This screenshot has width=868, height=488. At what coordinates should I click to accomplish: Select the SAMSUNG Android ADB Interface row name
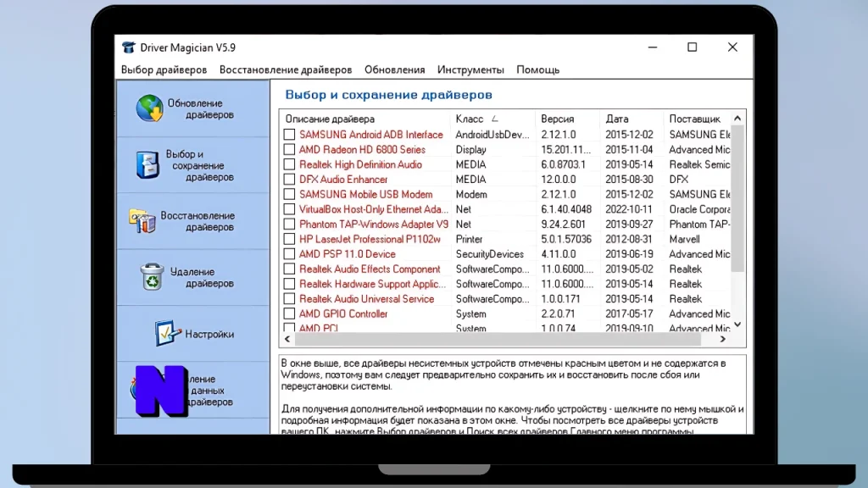point(371,135)
